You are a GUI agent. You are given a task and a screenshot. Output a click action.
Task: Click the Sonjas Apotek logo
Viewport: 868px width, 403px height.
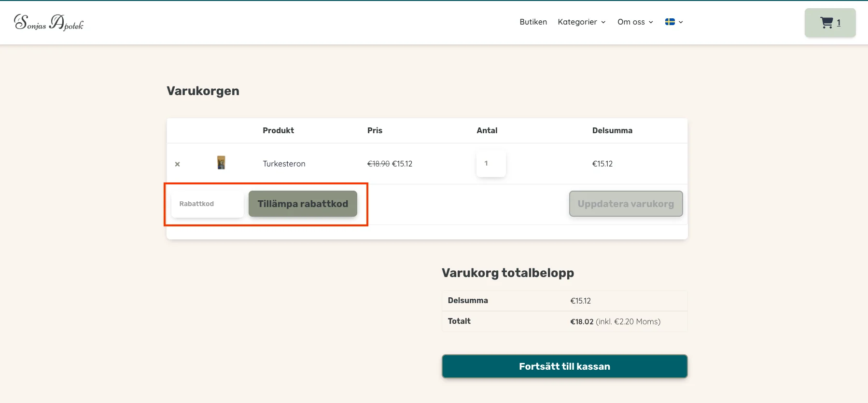[x=49, y=22]
